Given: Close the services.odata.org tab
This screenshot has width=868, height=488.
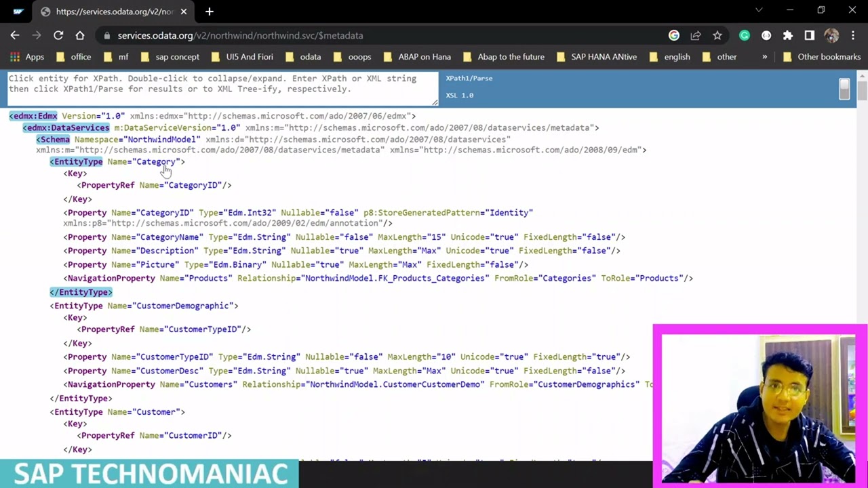Looking at the screenshot, I should pyautogui.click(x=184, y=12).
